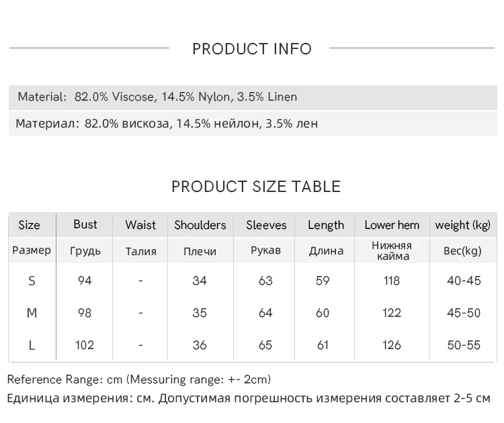
Task: Click the Bust column header
Action: (85, 224)
